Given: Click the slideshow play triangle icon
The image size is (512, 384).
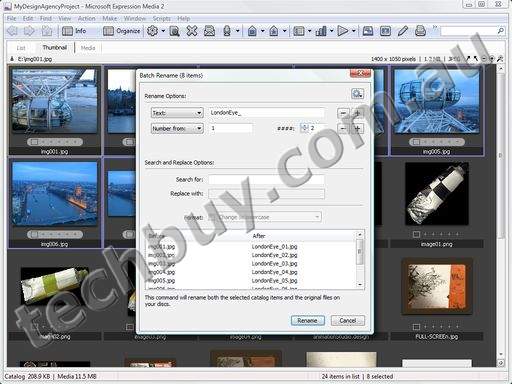Looking at the screenshot, I should (x=343, y=31).
